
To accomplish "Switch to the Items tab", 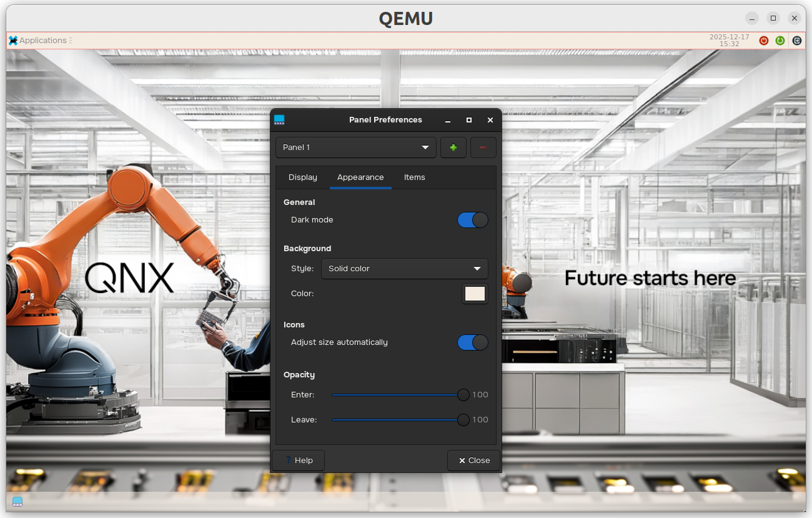I will (x=414, y=177).
